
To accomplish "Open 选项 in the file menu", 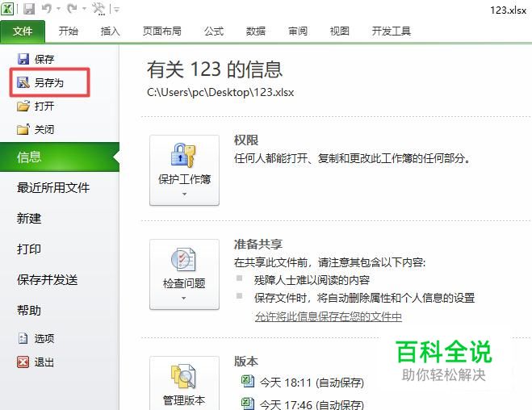I will click(44, 338).
